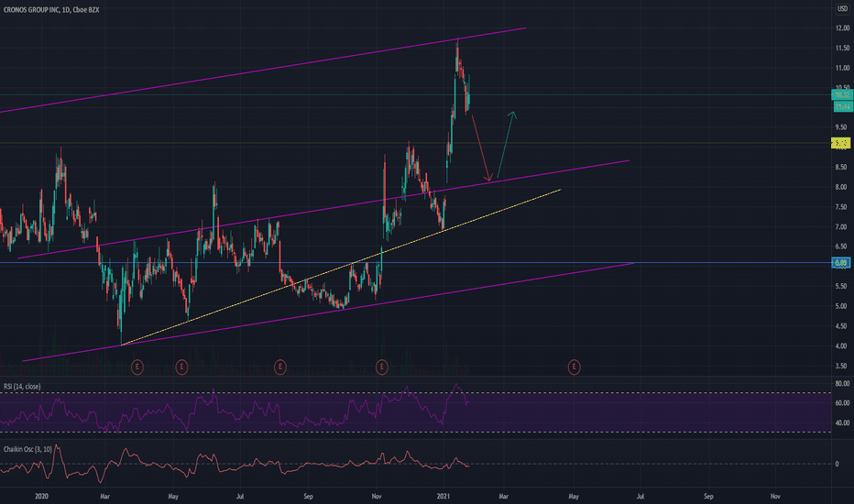Click the yellow horizontal line price label
The image size is (854, 504).
841,143
